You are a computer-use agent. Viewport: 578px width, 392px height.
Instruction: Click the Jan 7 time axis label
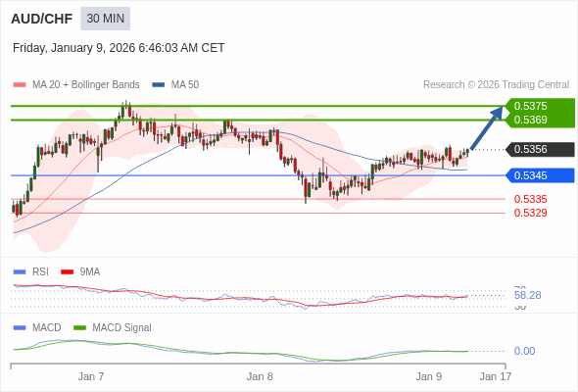91,376
